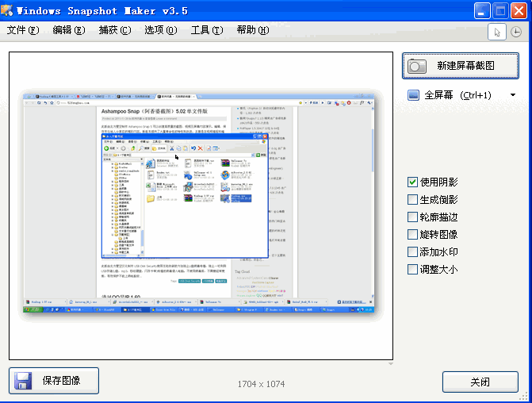Enable the 调整大小 checkbox

pyautogui.click(x=412, y=270)
